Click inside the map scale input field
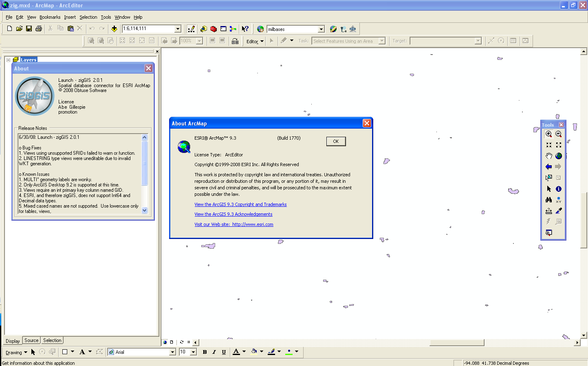The width and height of the screenshot is (588, 366). [148, 29]
